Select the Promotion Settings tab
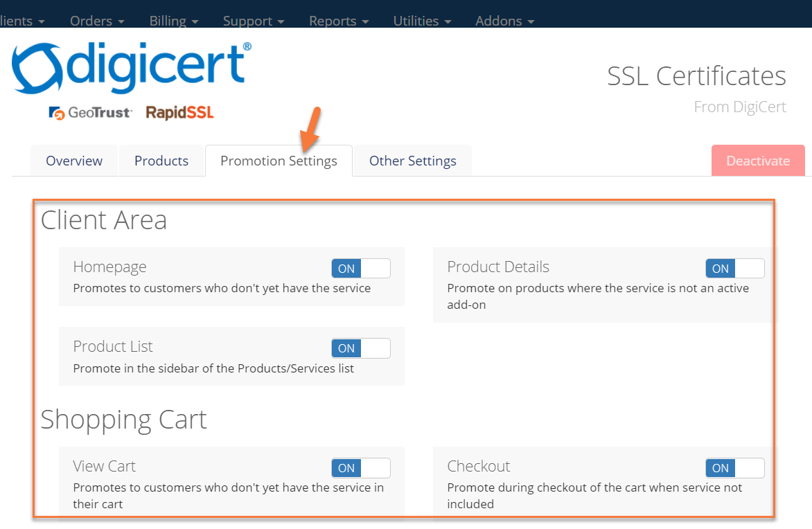This screenshot has width=812, height=529. 279,161
